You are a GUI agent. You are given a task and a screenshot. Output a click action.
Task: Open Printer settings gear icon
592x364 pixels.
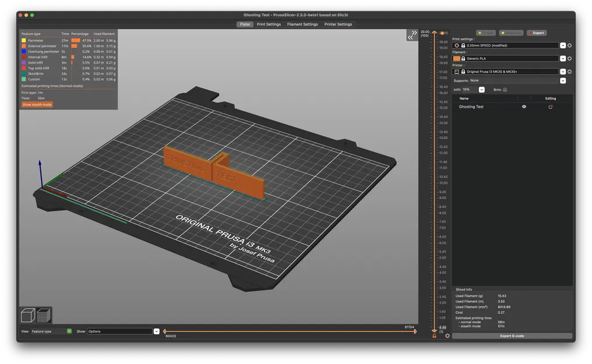point(569,72)
